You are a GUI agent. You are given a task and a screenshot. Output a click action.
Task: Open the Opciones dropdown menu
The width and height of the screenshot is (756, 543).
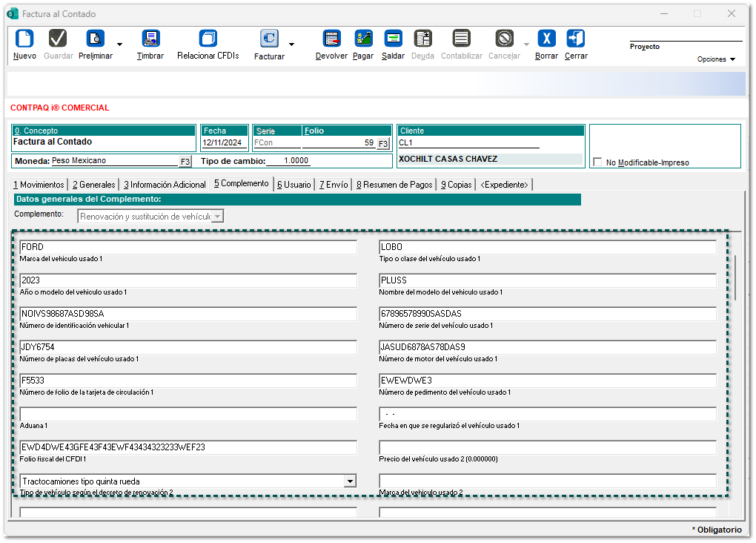pos(716,59)
